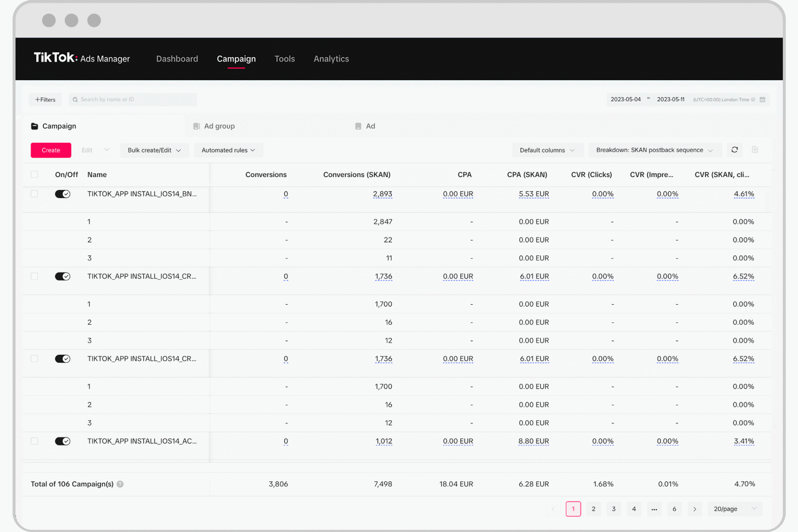Click the Ad group tab icon
The width and height of the screenshot is (798, 532).
click(196, 126)
